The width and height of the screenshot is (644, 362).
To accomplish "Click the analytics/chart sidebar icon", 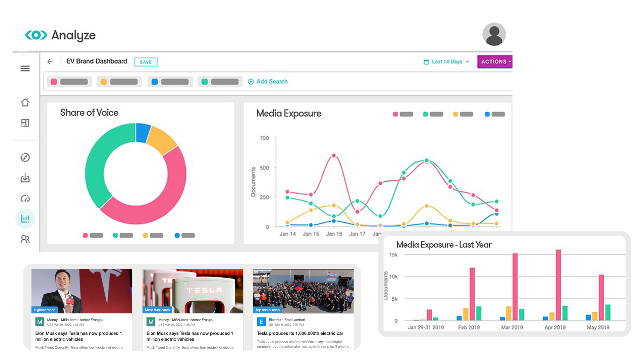I will (25, 218).
